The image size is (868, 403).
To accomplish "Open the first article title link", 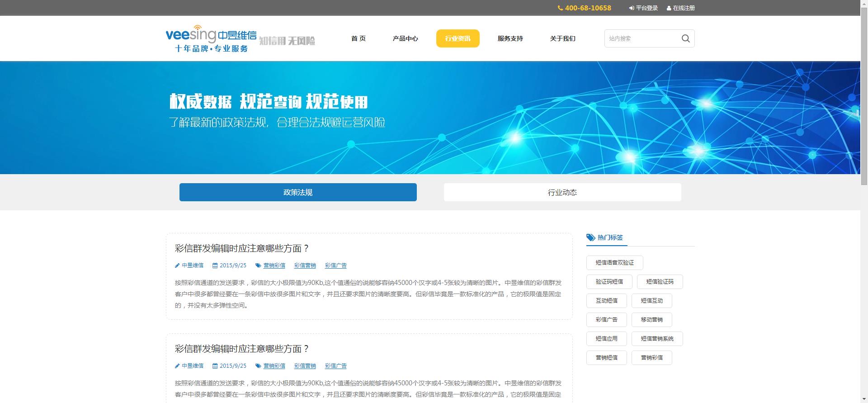I will 242,248.
